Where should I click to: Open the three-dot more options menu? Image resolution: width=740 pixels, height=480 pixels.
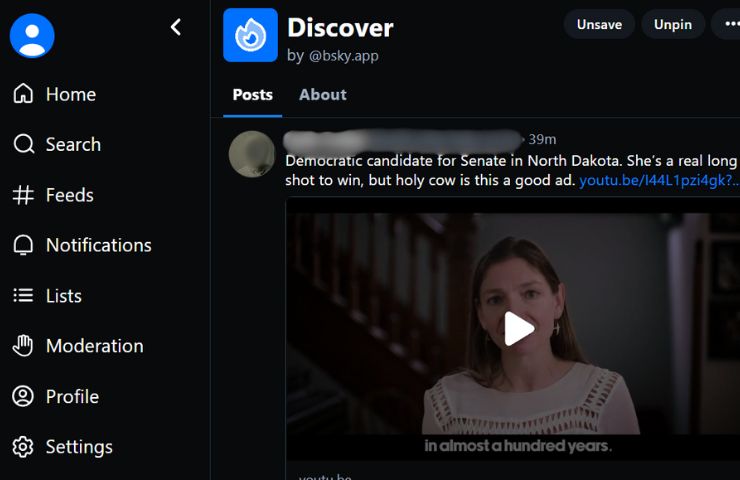click(727, 24)
